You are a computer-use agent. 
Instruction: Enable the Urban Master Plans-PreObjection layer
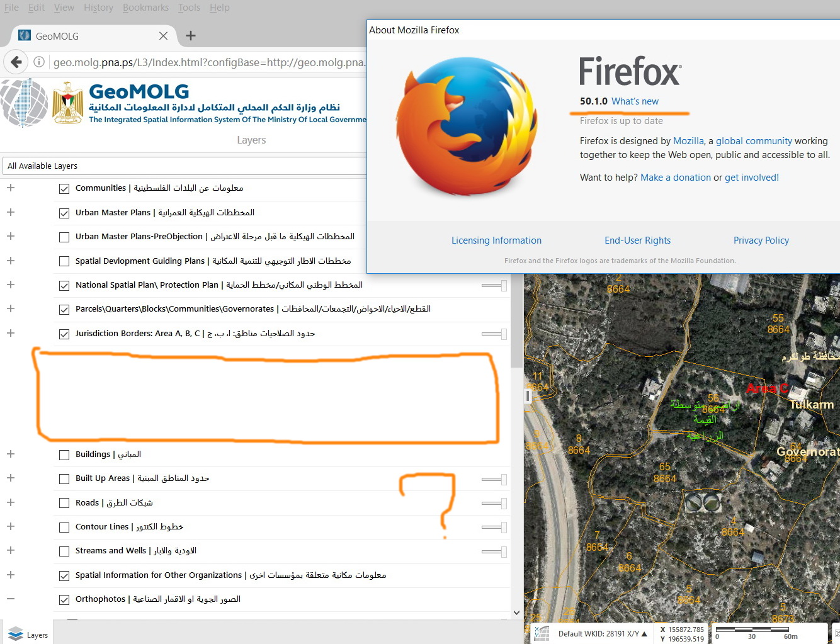click(64, 237)
